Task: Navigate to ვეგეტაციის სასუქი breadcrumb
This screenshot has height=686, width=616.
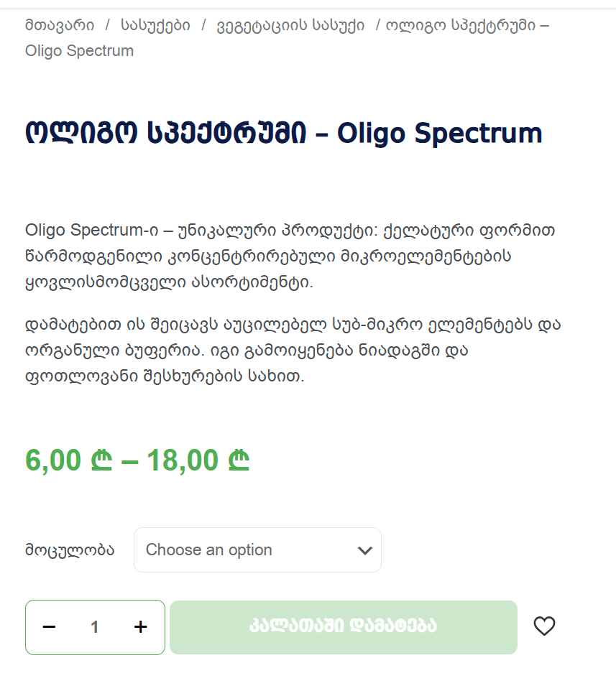Action: coord(290,26)
